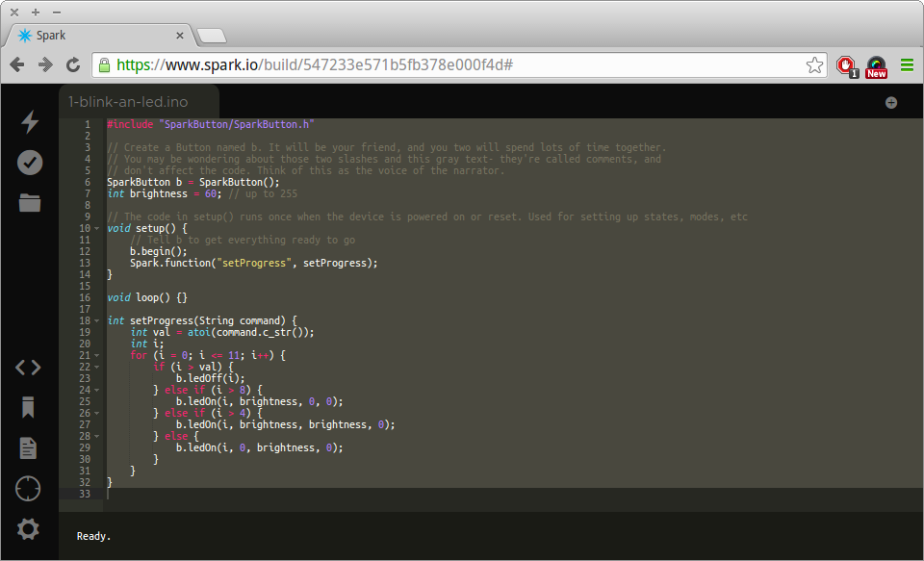The image size is (924, 561).
Task: Open the Cores panel with the target icon
Action: pyautogui.click(x=28, y=489)
